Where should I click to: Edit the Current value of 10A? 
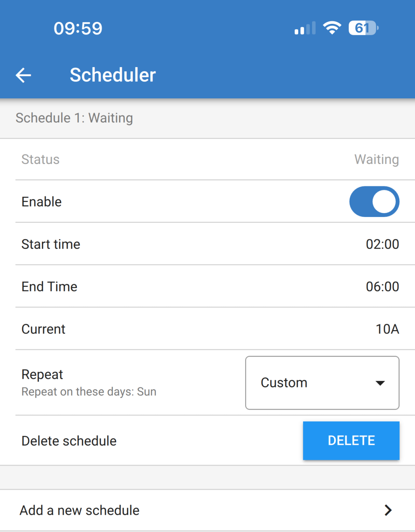tap(387, 329)
